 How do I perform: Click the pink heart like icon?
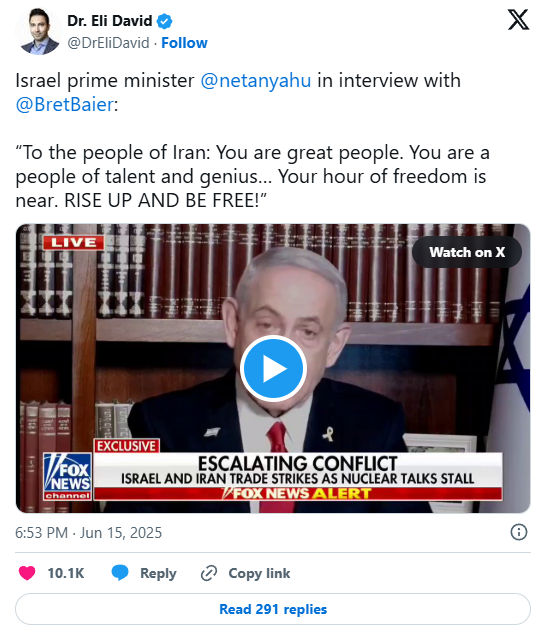[27, 573]
